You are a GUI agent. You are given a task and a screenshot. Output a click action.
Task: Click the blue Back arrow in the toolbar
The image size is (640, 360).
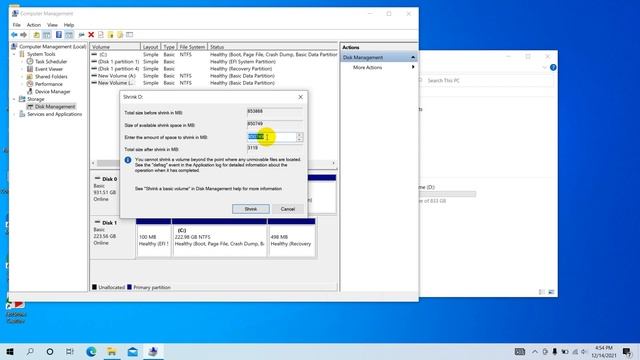14,35
